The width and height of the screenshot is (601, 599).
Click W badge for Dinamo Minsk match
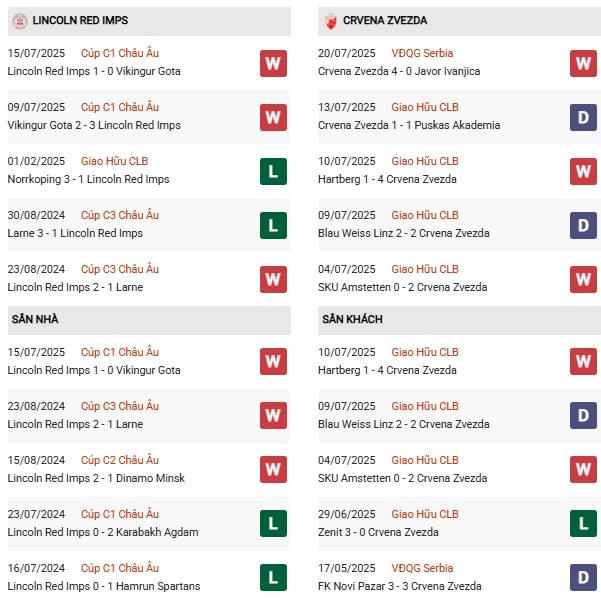coord(273,469)
